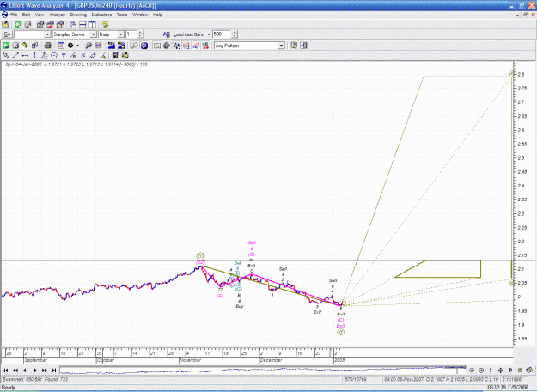The image size is (537, 392).
Task: Click the open file icon in the top toolbar
Action: 5,24
